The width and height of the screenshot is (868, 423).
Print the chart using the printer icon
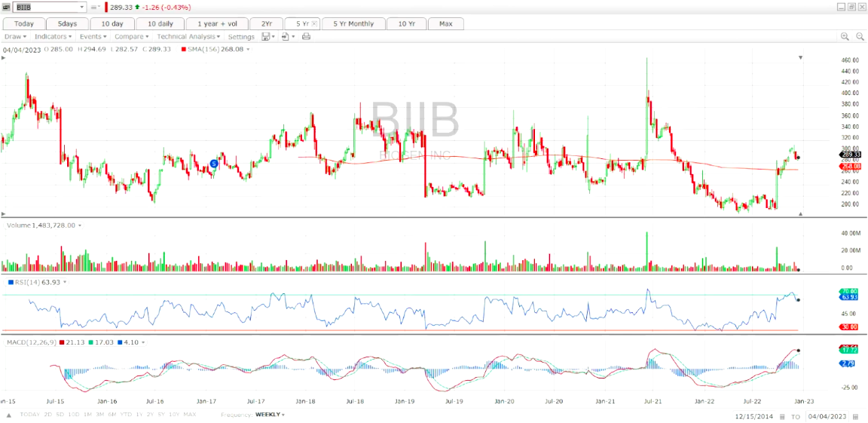pos(306,36)
